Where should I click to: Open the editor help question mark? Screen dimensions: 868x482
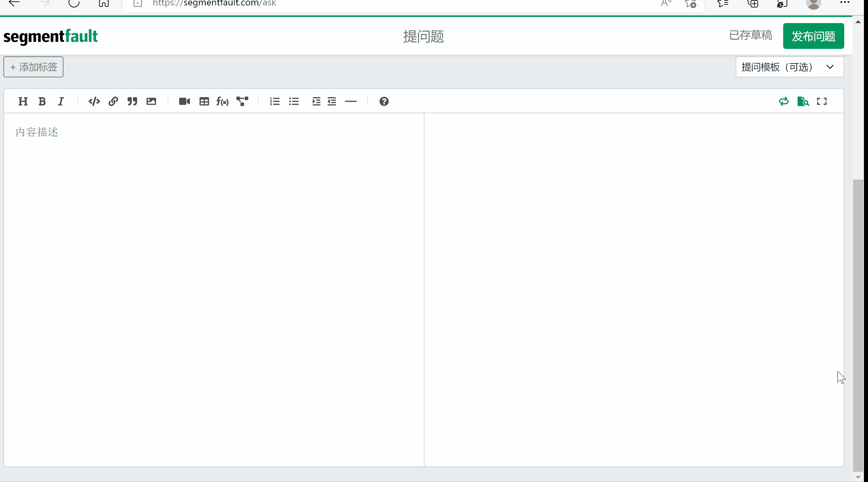click(384, 101)
